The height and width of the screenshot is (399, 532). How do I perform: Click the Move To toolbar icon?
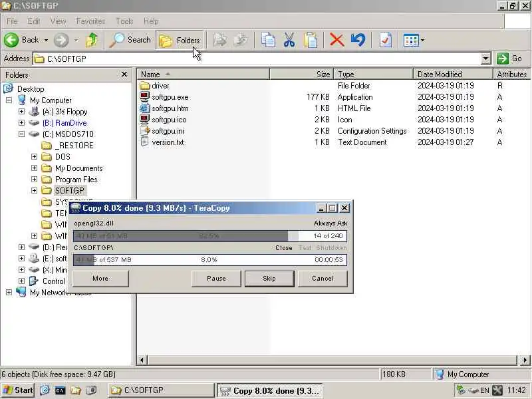pos(220,40)
